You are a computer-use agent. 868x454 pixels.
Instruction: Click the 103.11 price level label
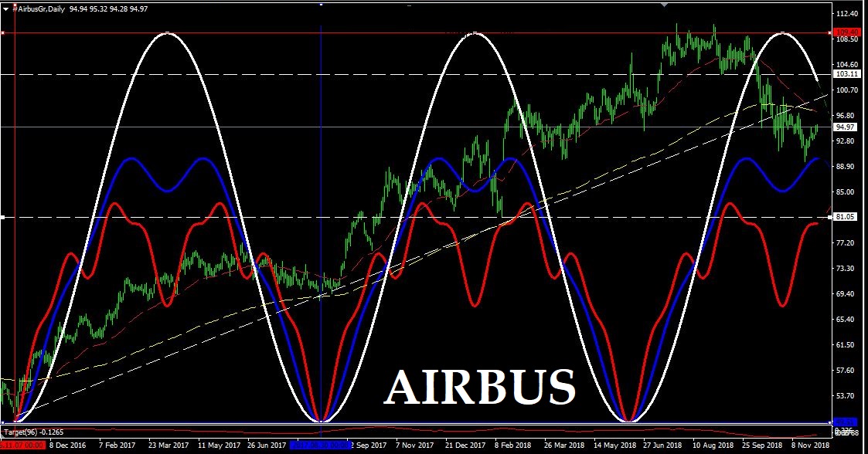click(846, 74)
